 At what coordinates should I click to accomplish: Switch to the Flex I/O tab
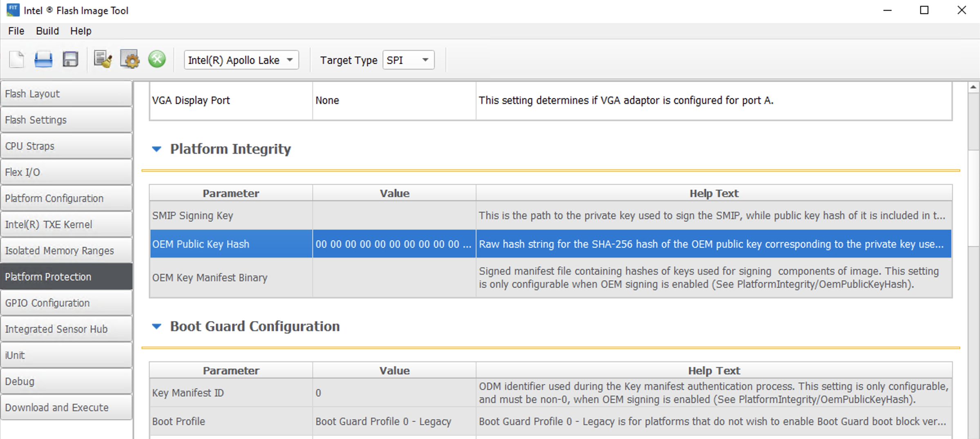click(66, 172)
